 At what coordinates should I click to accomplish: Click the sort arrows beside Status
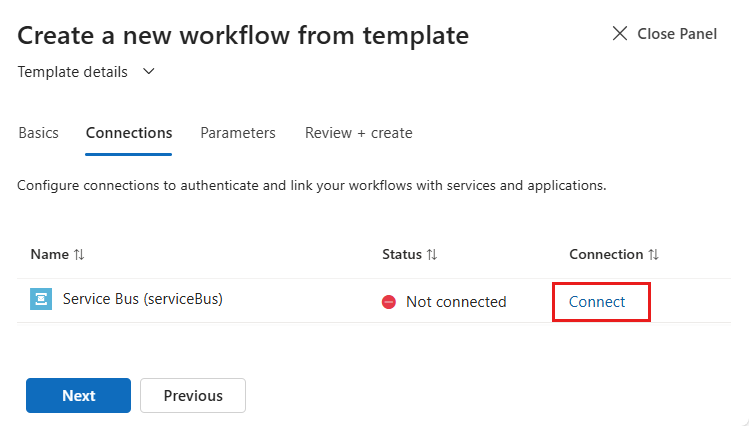point(432,255)
